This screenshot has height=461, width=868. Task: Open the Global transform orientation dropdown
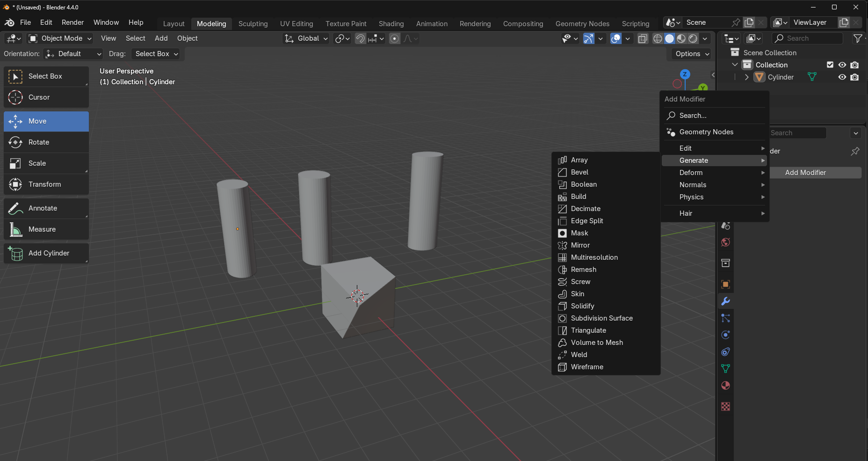[x=307, y=38]
